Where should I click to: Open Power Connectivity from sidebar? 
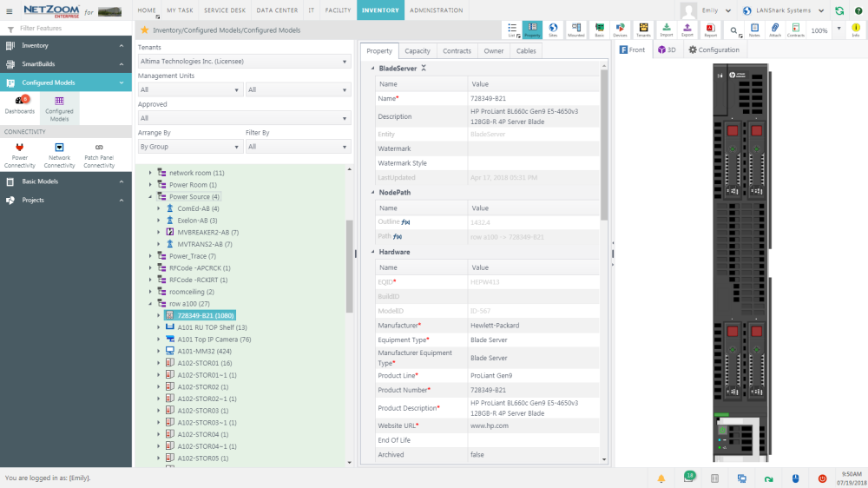20,155
